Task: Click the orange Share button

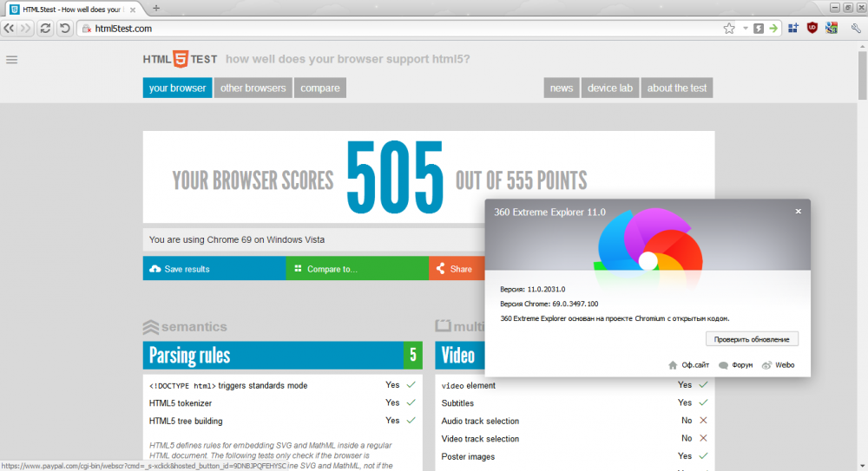Action: point(457,268)
